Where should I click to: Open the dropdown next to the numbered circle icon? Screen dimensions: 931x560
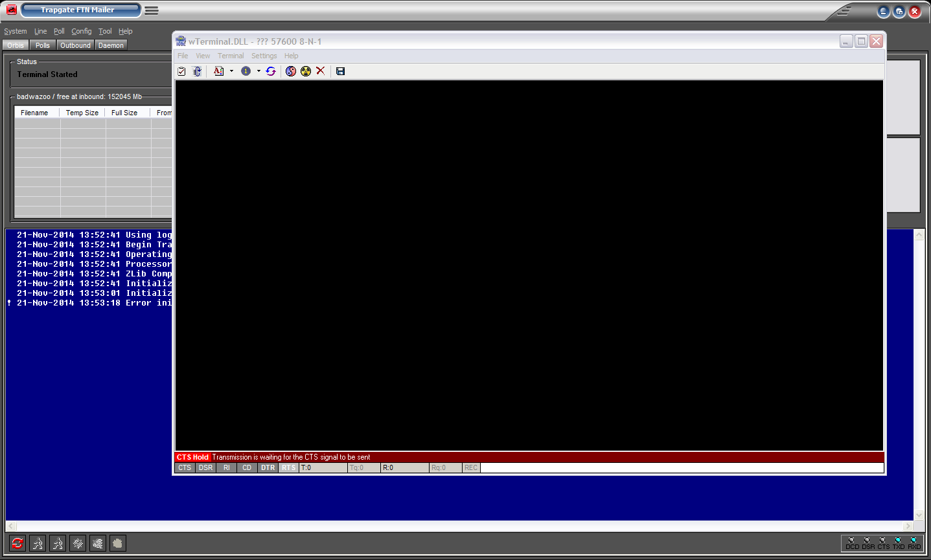[259, 71]
